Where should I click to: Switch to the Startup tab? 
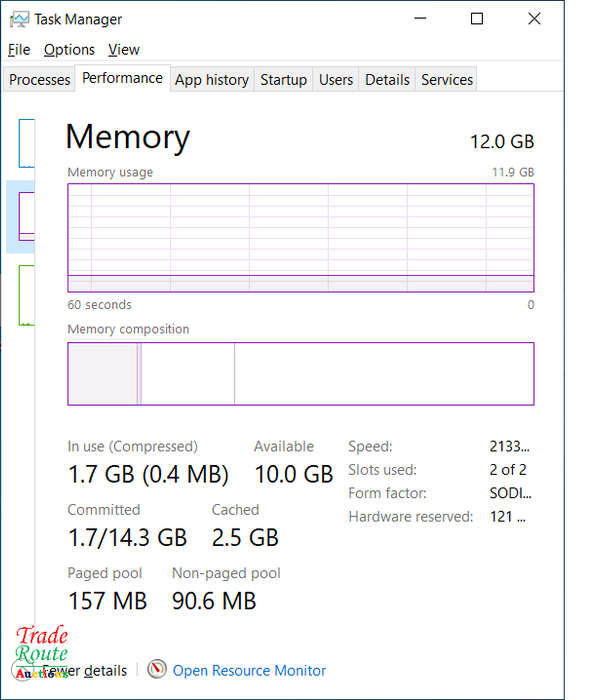point(283,79)
